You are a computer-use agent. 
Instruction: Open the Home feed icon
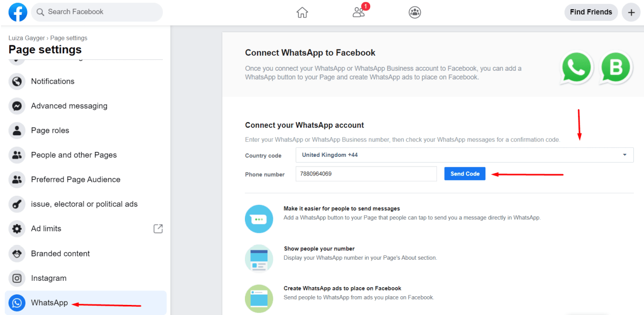tap(302, 13)
